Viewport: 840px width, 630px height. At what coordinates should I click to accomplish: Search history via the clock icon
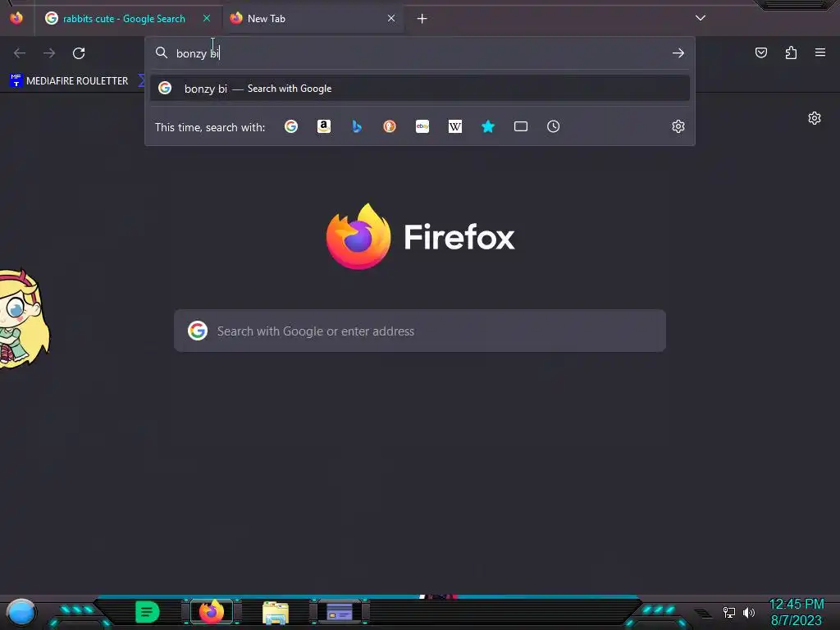[x=554, y=126]
